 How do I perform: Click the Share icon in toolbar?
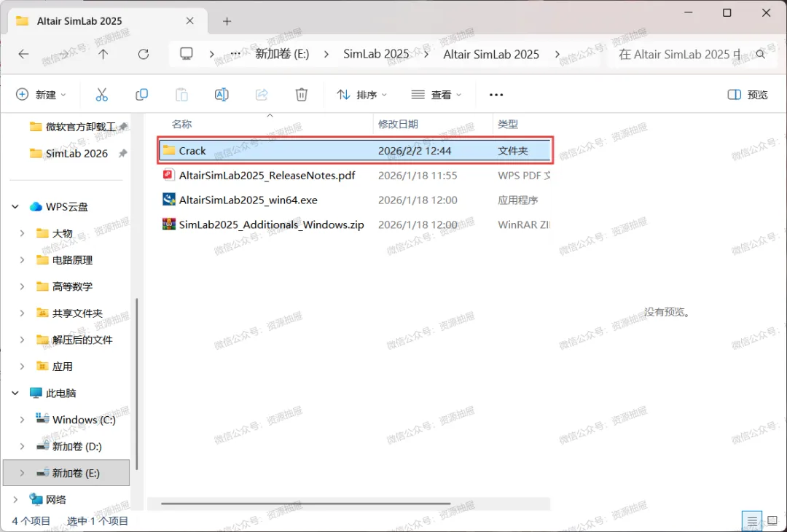click(262, 94)
